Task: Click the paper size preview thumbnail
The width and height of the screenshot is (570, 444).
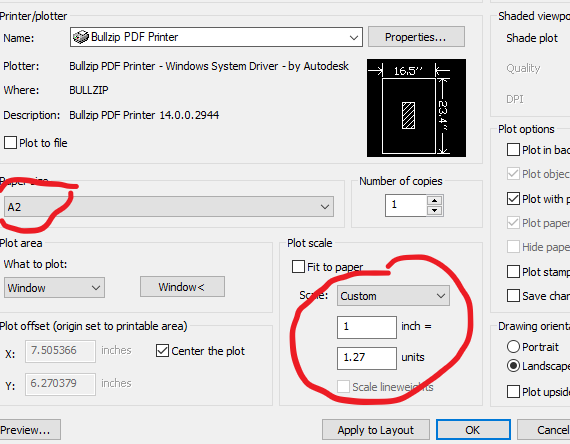Action: coord(416,108)
